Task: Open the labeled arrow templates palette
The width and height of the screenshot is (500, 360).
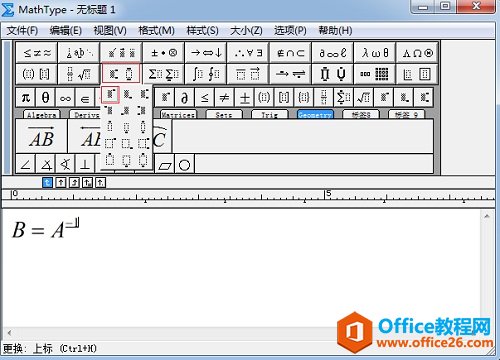Action: [x=290, y=74]
